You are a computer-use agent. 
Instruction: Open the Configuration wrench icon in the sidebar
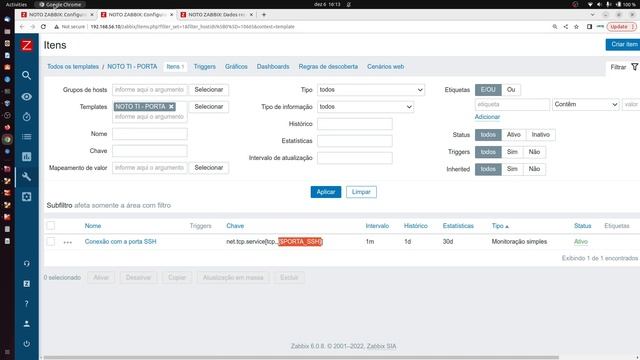27,177
